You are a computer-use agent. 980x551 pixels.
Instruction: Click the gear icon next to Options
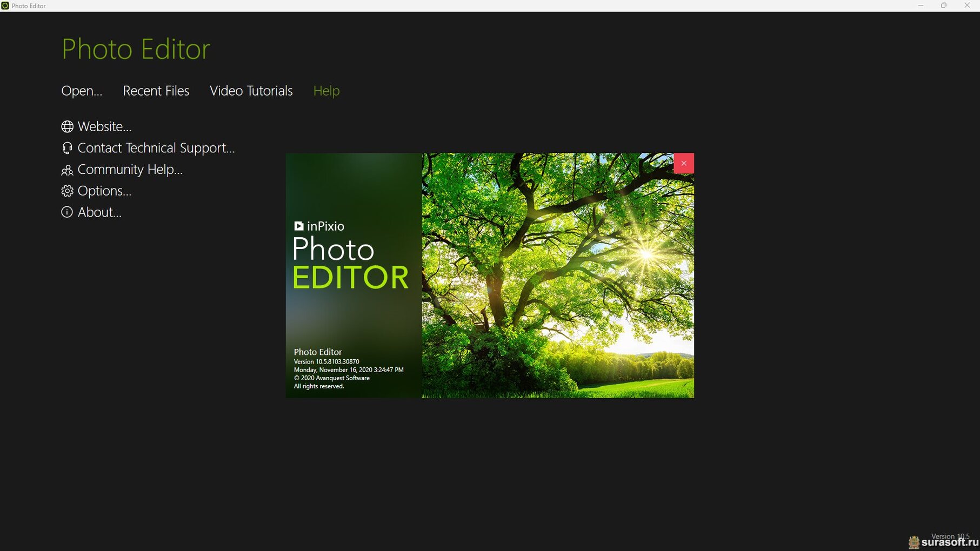[67, 191]
